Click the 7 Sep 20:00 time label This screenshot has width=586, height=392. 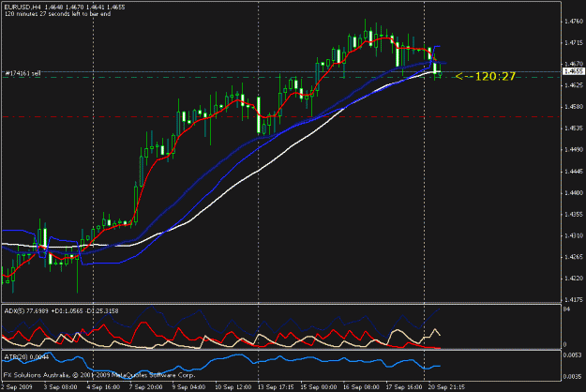pyautogui.click(x=146, y=387)
